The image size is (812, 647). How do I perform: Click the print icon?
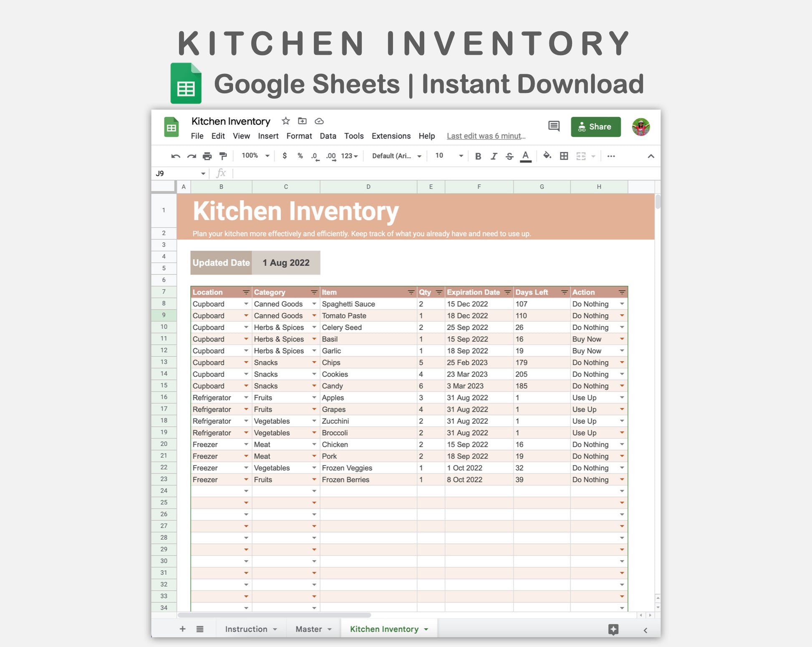click(207, 156)
